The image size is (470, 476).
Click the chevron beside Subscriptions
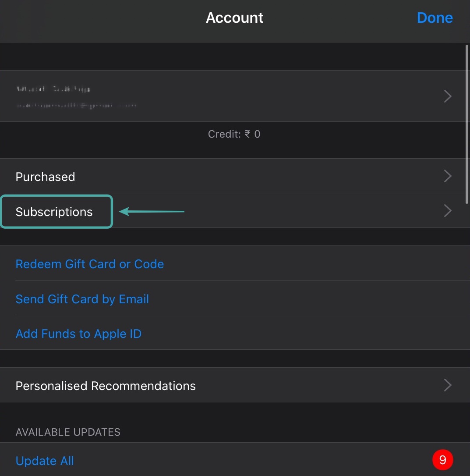tap(447, 211)
